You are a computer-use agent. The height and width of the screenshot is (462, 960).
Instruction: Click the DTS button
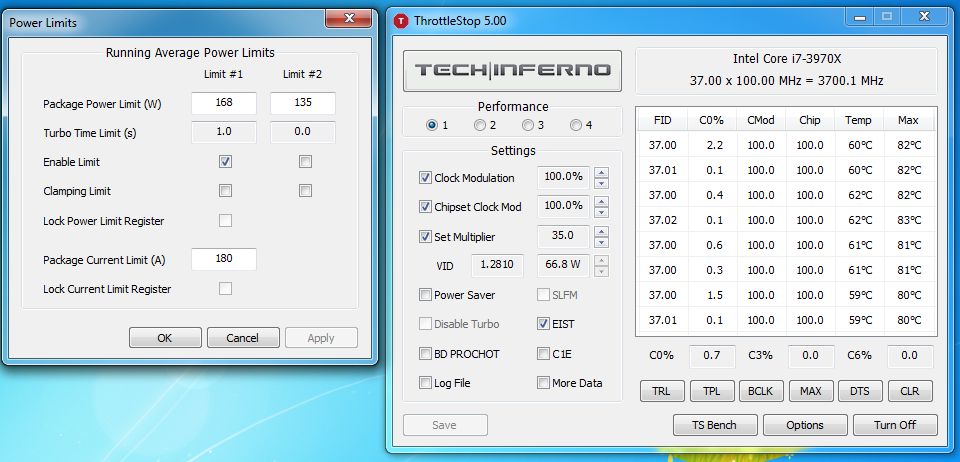[x=860, y=391]
